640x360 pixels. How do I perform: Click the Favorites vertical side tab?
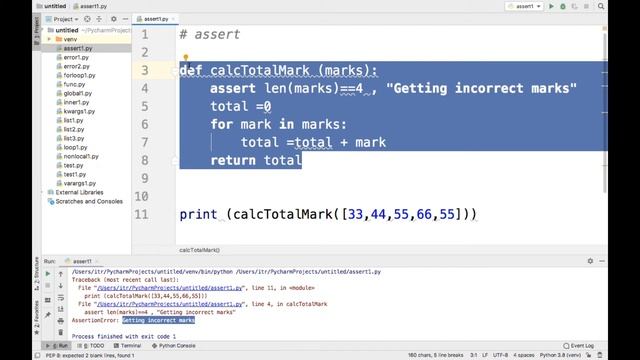[x=37, y=318]
